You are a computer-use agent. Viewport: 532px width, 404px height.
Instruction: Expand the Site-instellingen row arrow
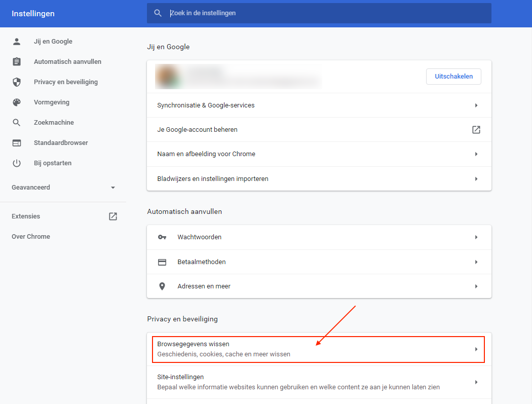pyautogui.click(x=476, y=382)
